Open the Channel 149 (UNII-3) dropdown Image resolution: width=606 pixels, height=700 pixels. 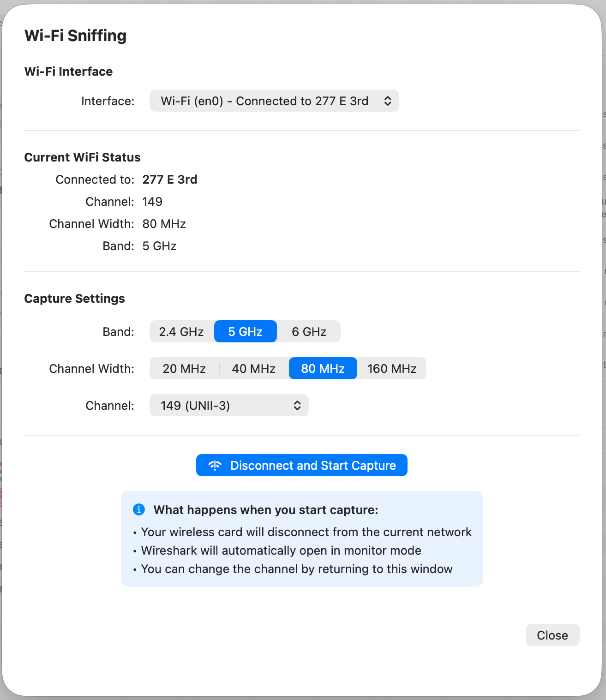click(229, 405)
